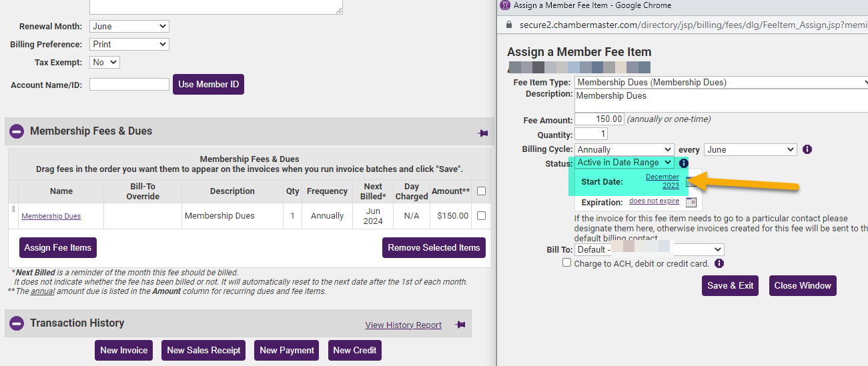Open the Bill To dropdown
The width and height of the screenshot is (868, 366).
tap(649, 249)
